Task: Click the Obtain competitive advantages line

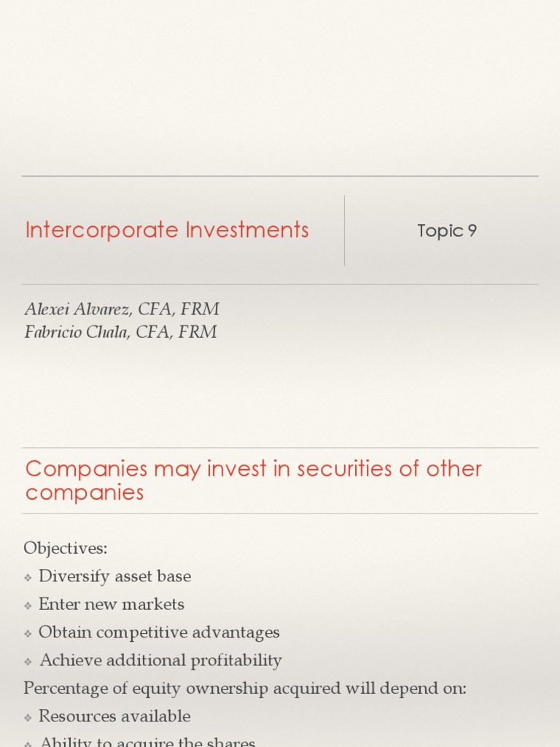Action: pyautogui.click(x=159, y=632)
